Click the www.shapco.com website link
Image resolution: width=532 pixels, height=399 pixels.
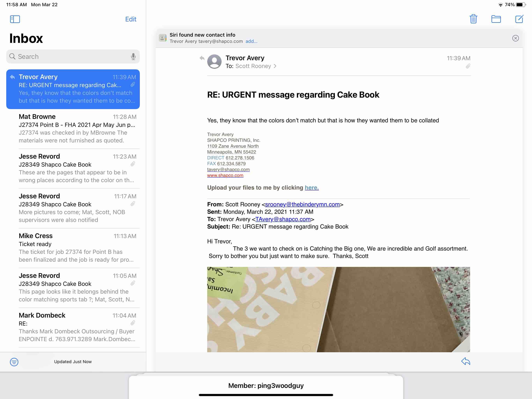(x=225, y=175)
